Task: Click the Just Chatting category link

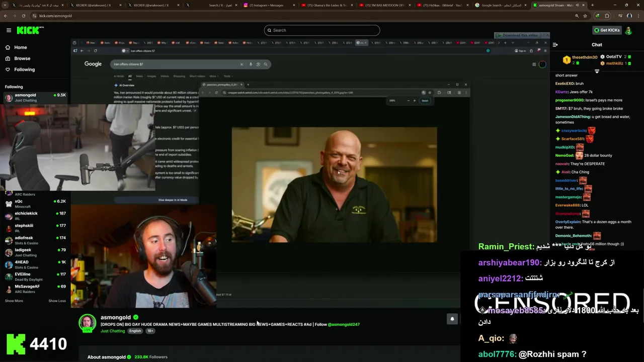Action: pyautogui.click(x=113, y=331)
